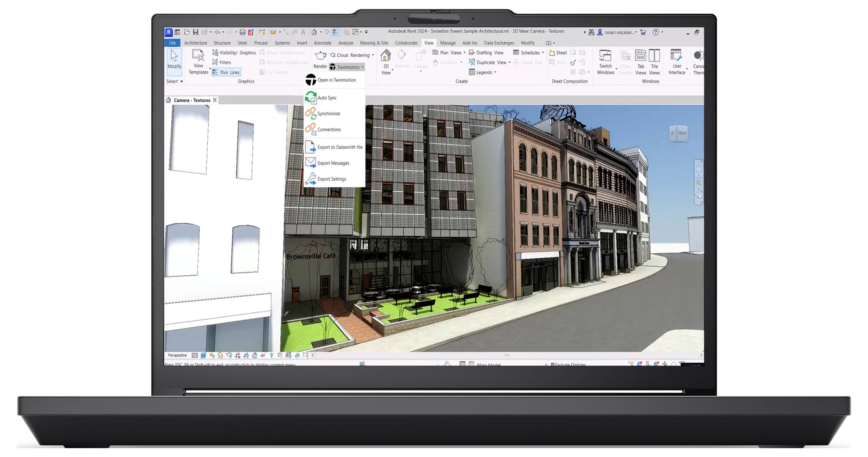868x457 pixels.
Task: Check the Exclude Options checkbox
Action: coord(552,365)
